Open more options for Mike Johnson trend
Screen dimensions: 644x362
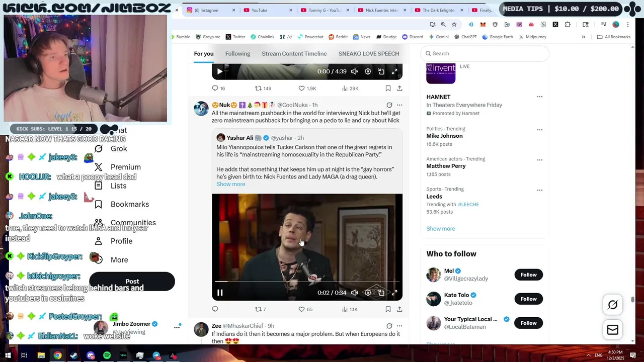(x=539, y=130)
